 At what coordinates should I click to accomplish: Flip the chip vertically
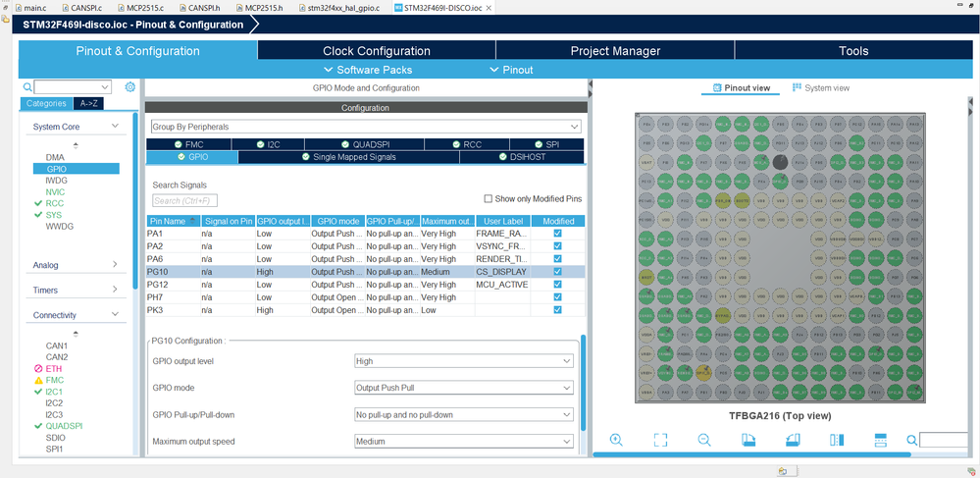tap(881, 440)
